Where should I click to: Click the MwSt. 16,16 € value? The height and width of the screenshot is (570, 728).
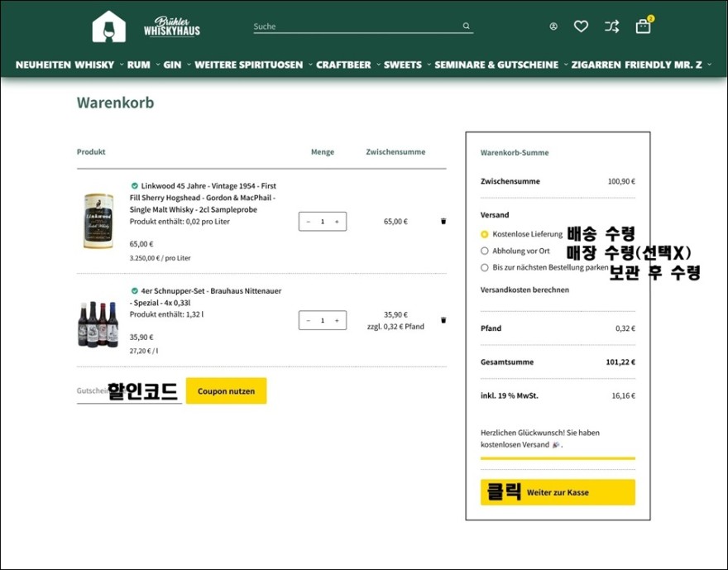point(624,395)
